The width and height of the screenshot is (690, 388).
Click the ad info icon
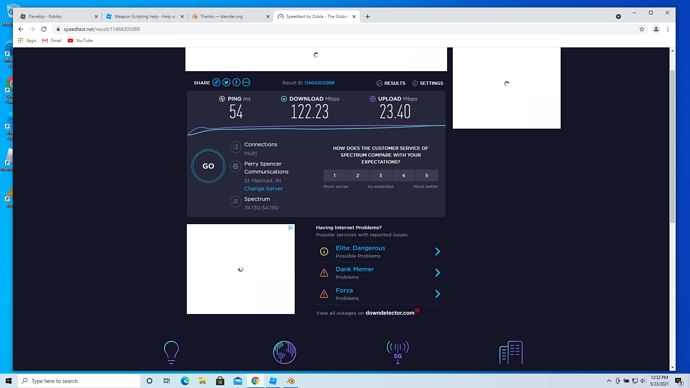click(x=290, y=228)
